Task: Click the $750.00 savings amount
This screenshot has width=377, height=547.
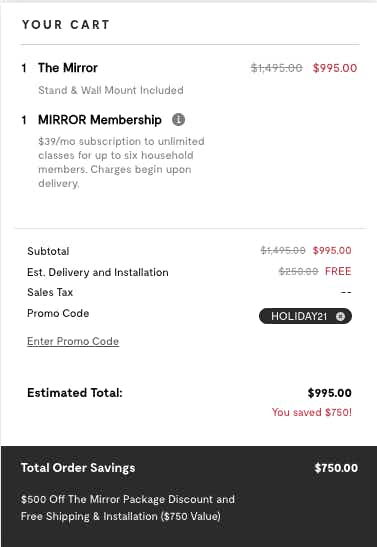Action: pos(336,468)
